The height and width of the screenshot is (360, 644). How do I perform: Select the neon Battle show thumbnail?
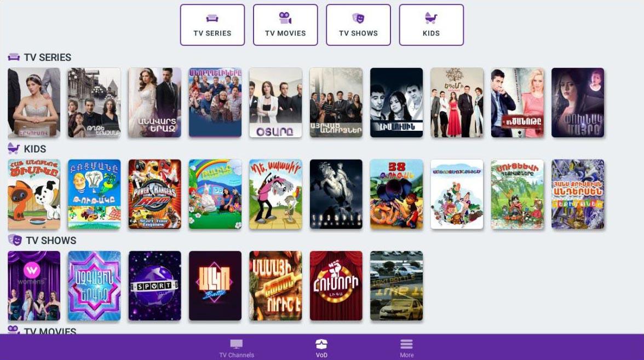(x=215, y=286)
